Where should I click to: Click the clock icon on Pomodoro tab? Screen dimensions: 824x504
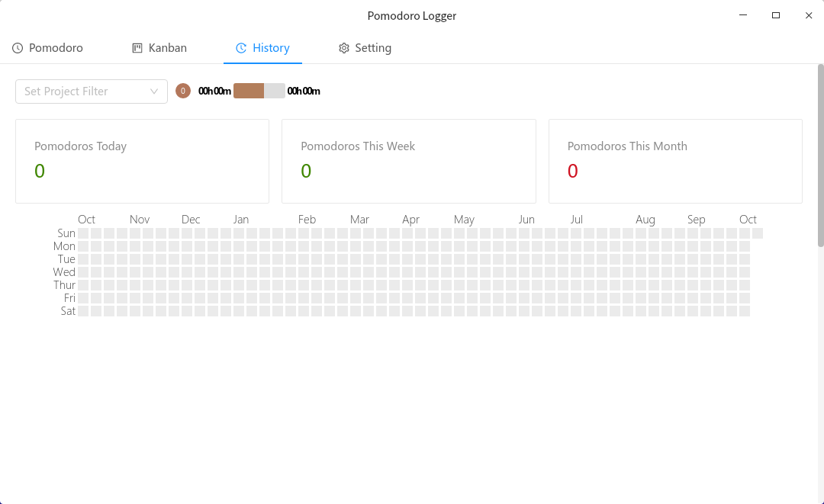[18, 48]
